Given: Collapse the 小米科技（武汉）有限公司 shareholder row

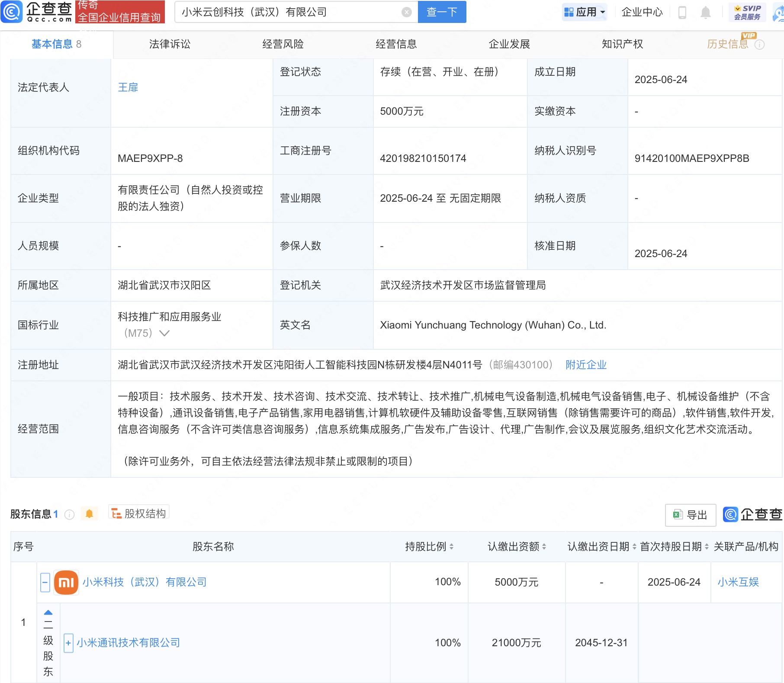Looking at the screenshot, I should pyautogui.click(x=45, y=582).
